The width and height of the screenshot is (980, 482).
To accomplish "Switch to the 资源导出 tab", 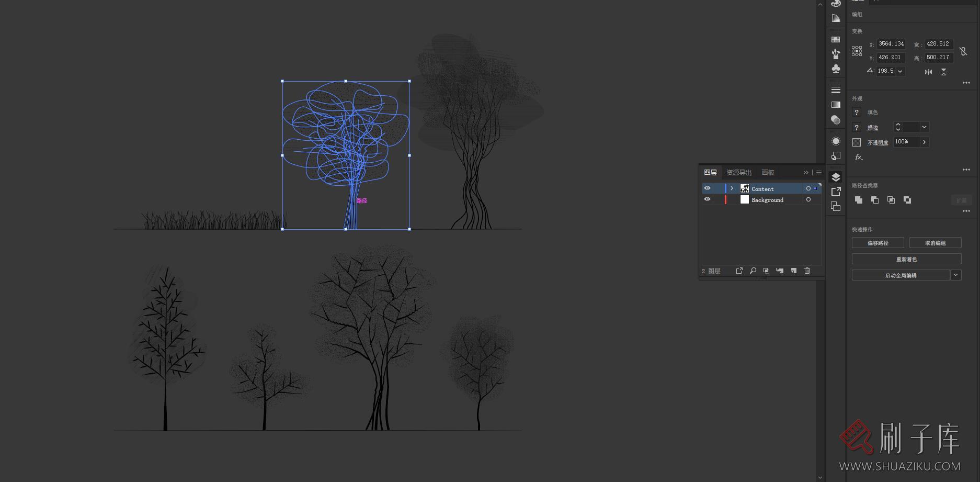I will coord(738,173).
